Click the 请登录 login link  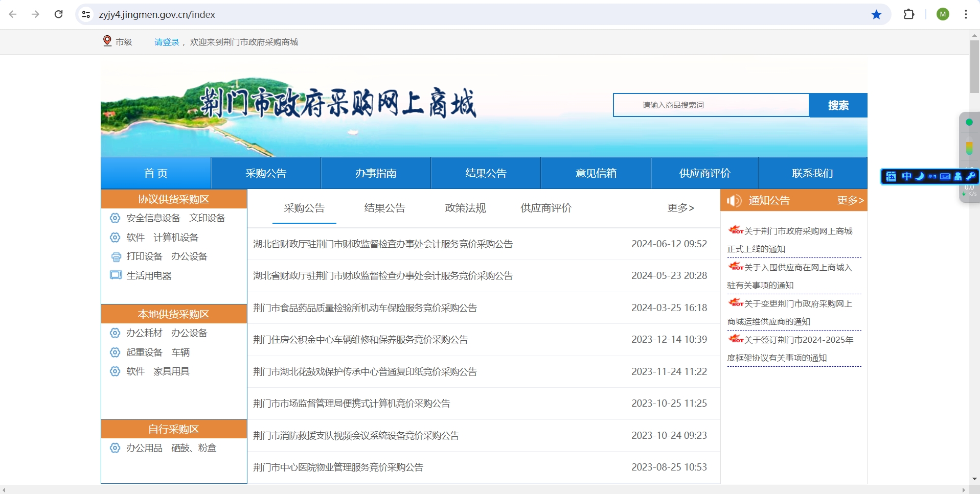click(167, 42)
